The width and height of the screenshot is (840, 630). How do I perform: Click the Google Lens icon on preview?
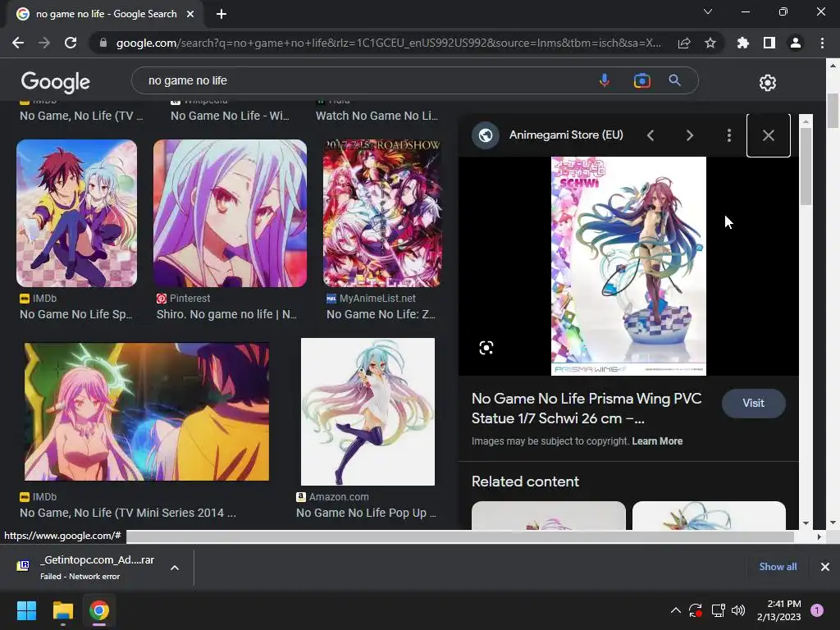coord(486,348)
